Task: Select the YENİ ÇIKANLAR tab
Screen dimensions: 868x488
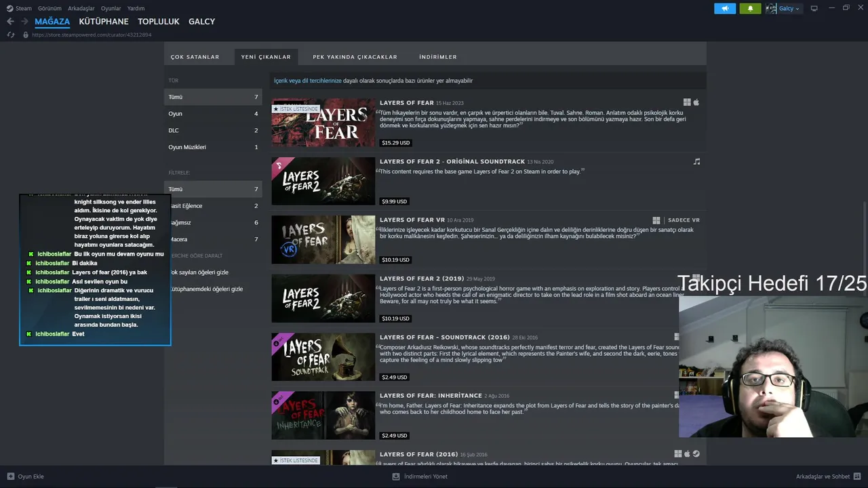Action: (266, 57)
